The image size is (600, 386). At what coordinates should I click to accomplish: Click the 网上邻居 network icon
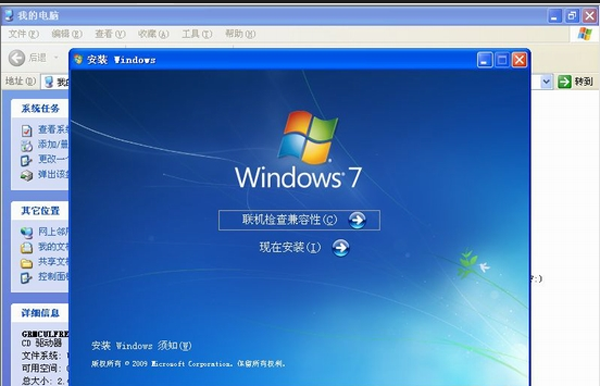point(26,232)
